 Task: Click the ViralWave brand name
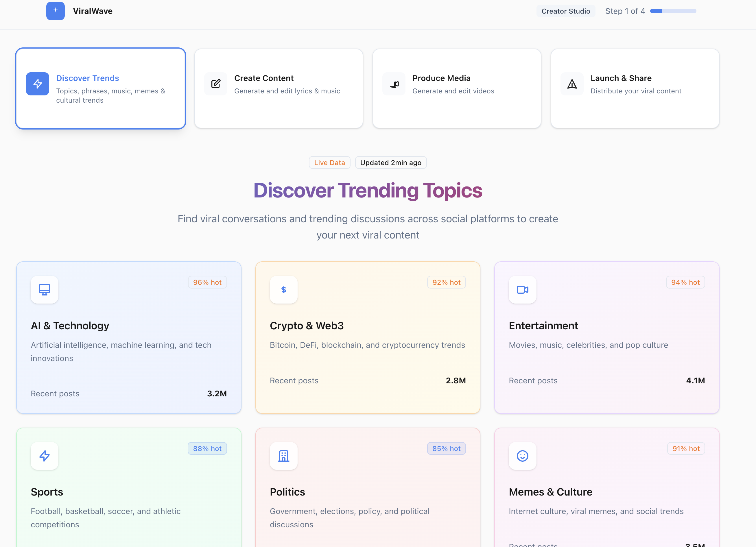pyautogui.click(x=93, y=11)
